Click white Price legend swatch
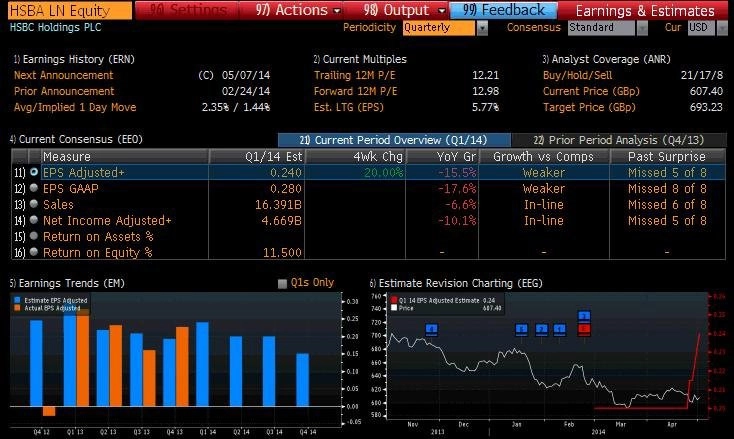The width and height of the screenshot is (734, 439). point(394,308)
